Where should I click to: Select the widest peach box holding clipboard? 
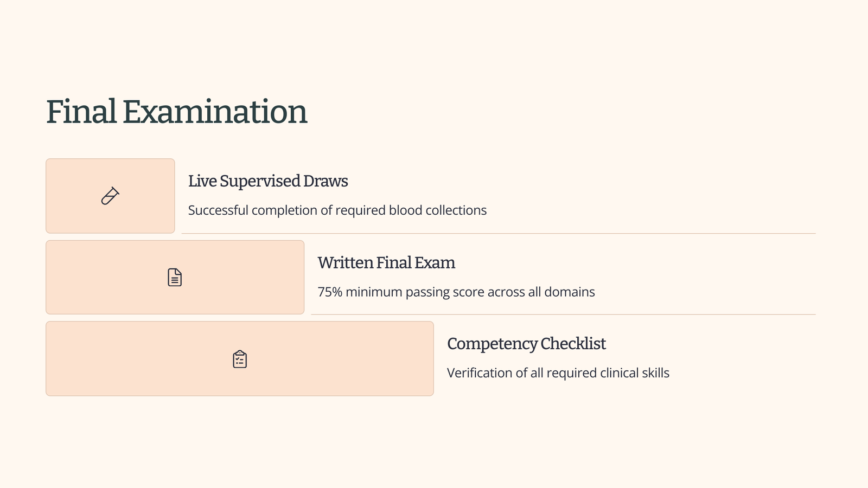tap(240, 358)
